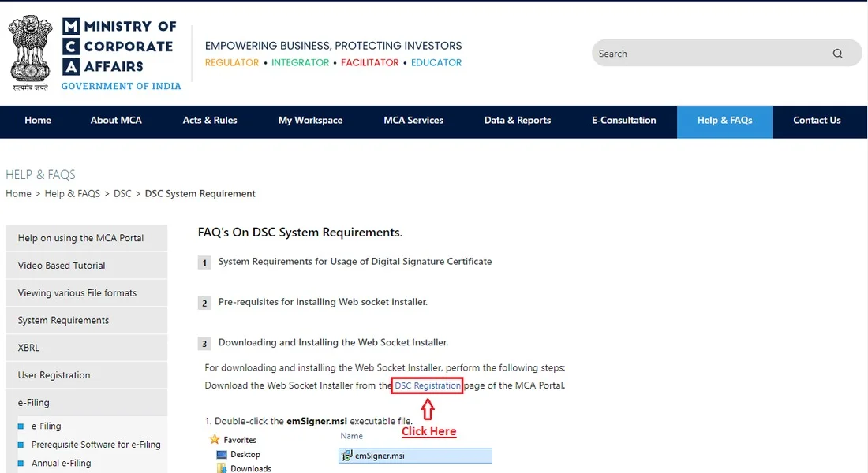Screen dimensions: 868x473
Task: Open the Home menu item
Action: click(x=38, y=120)
